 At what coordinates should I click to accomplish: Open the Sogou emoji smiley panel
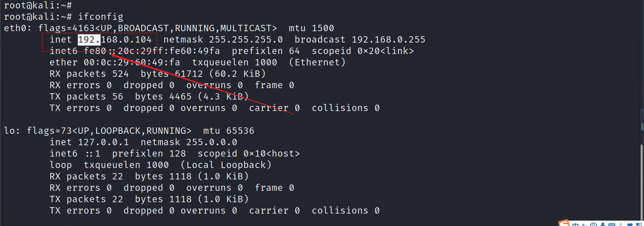(593, 224)
